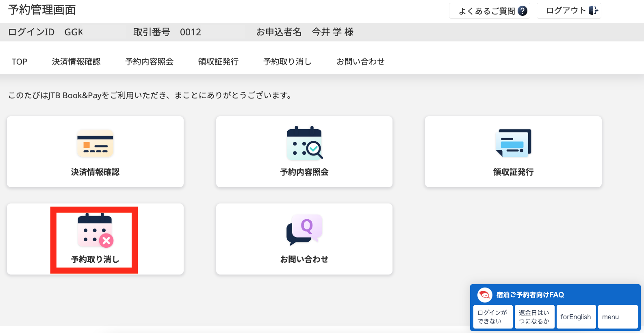Image resolution: width=644 pixels, height=333 pixels.
Task: Click the ログインID label text
Action: click(31, 32)
